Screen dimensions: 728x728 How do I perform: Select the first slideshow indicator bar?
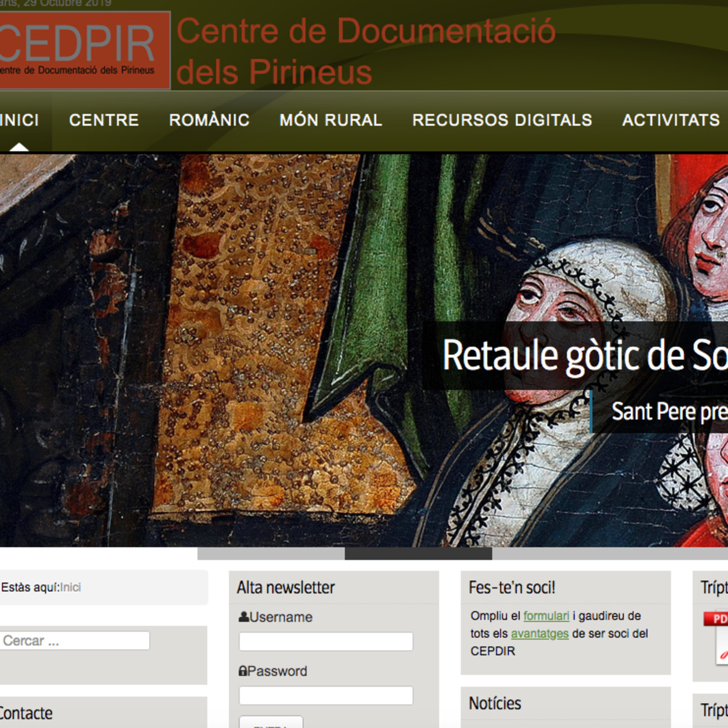271,554
